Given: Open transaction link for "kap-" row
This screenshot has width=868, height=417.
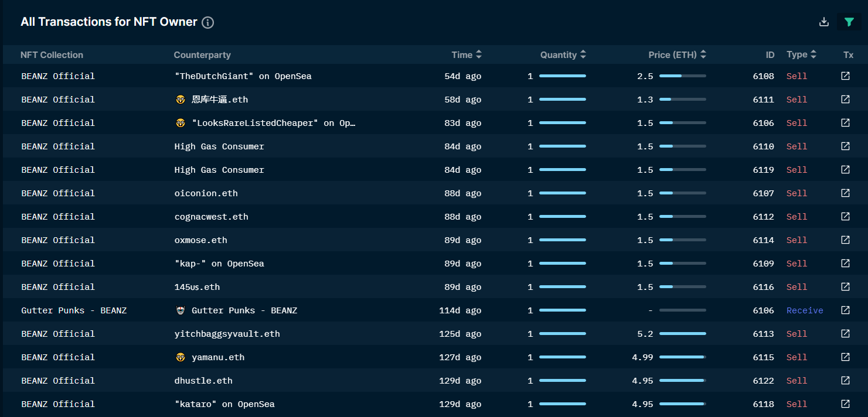Looking at the screenshot, I should [845, 264].
